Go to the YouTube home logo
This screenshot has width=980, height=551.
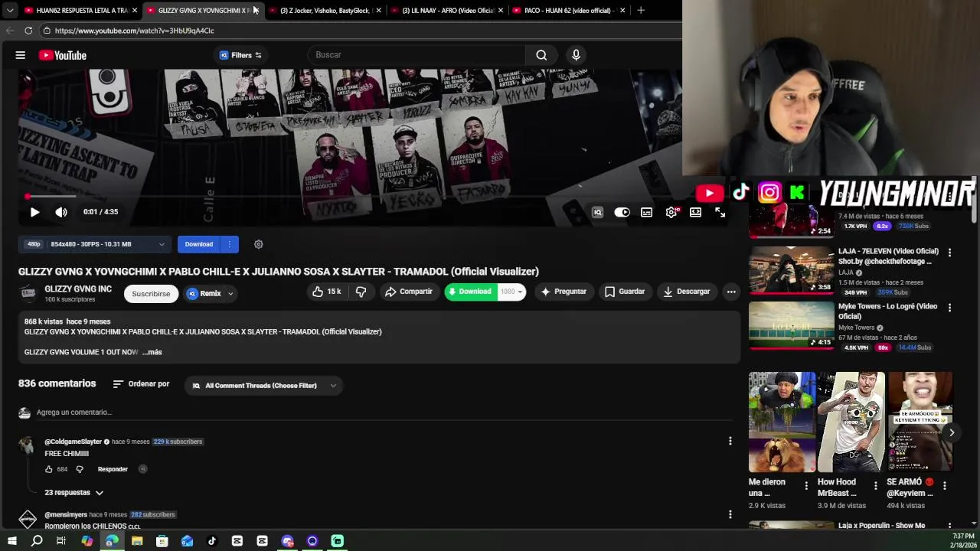63,55
